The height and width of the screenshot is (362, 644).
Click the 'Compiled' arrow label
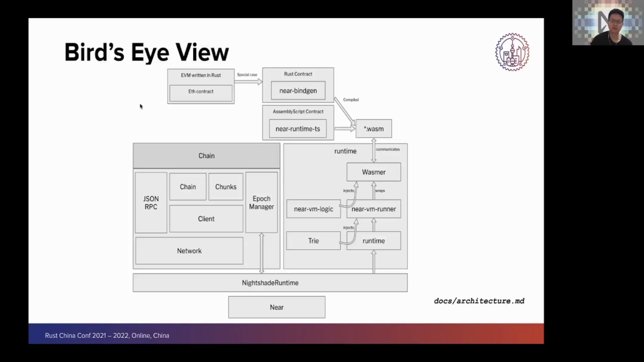pos(351,100)
